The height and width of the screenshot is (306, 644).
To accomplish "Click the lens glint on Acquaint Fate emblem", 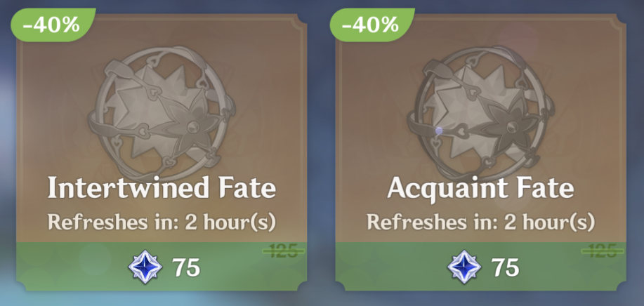I will [438, 131].
